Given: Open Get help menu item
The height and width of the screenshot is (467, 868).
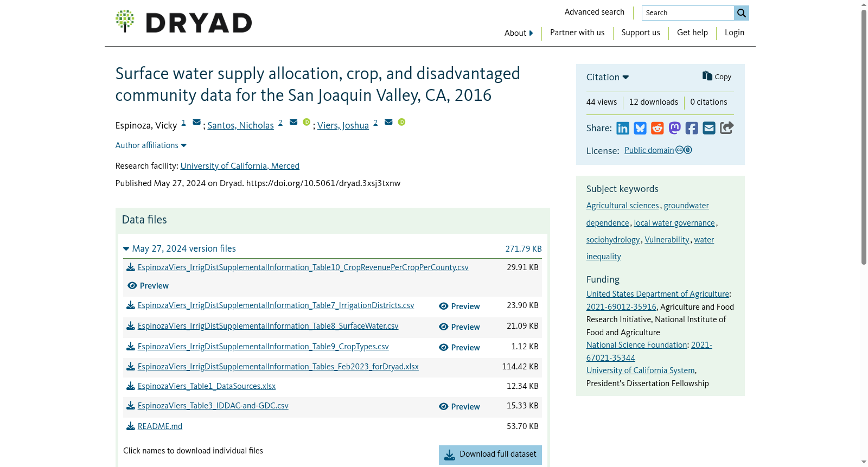Looking at the screenshot, I should click(692, 33).
